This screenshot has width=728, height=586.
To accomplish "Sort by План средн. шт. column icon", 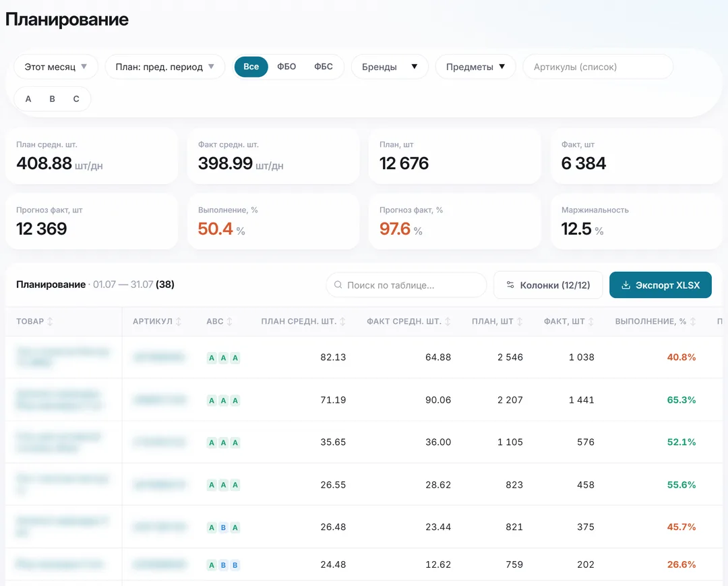I will pos(342,322).
